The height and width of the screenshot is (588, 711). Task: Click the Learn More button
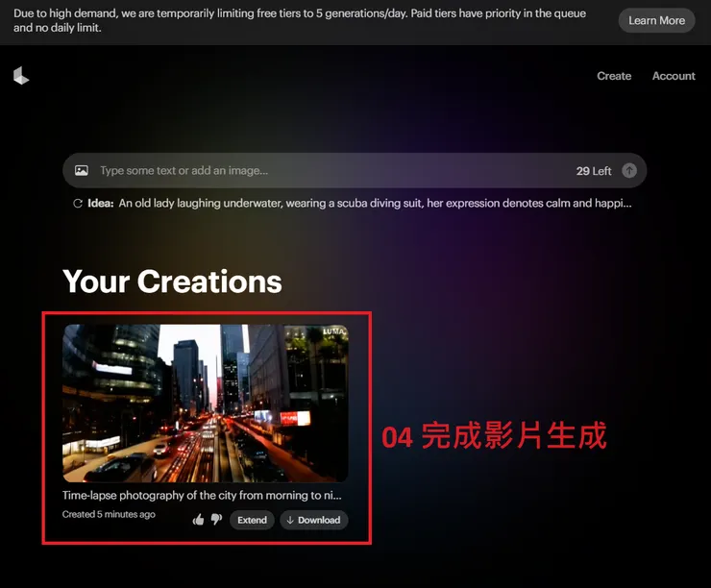click(656, 20)
